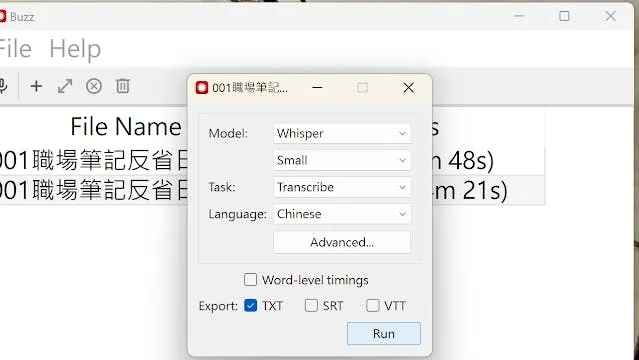Viewport: 639px width, 360px height.
Task: Uncheck the TXT export checkbox
Action: pos(251,305)
